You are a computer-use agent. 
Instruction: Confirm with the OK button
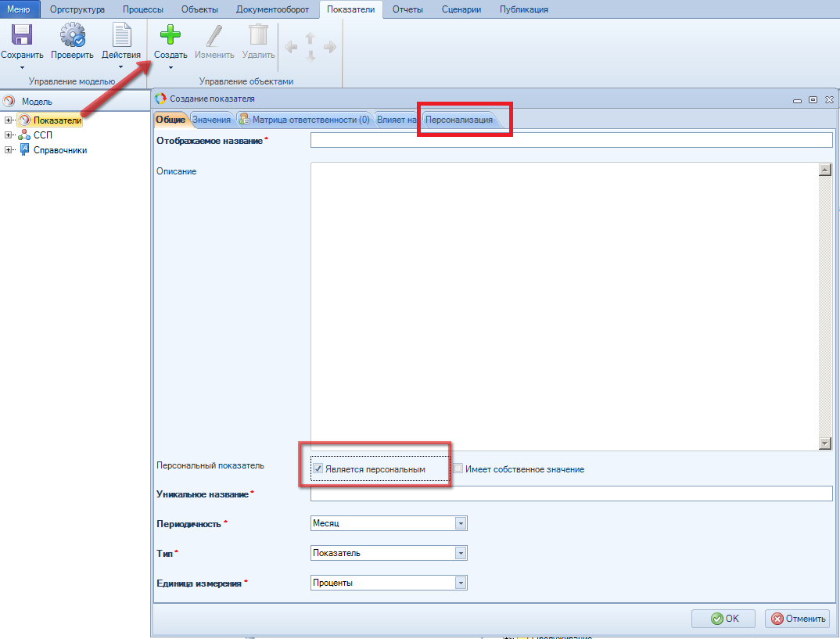[723, 618]
